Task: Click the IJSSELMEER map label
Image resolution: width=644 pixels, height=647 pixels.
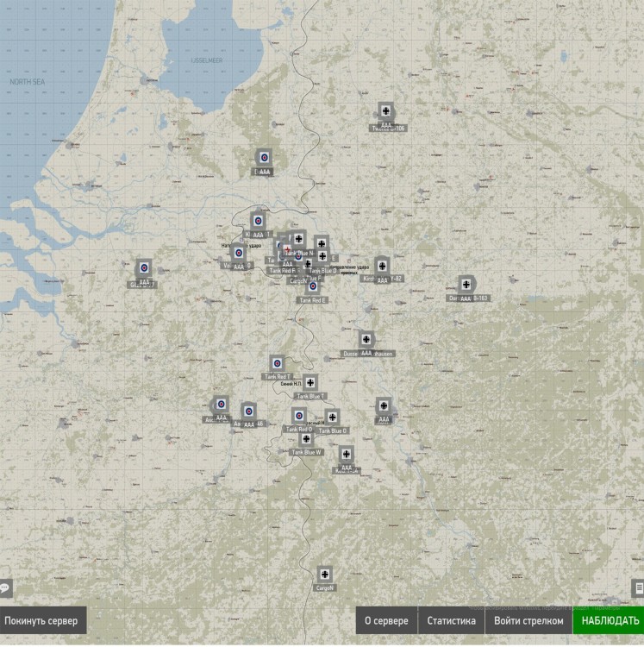Action: point(207,60)
